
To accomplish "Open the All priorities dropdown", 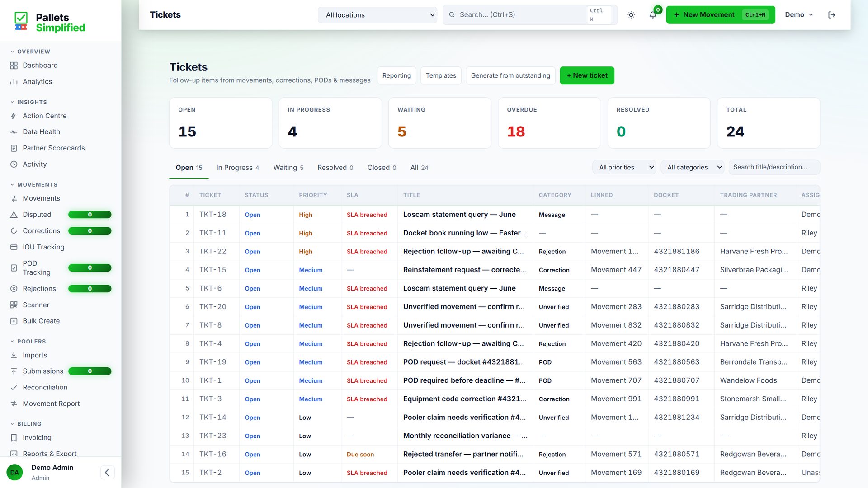I will (624, 167).
